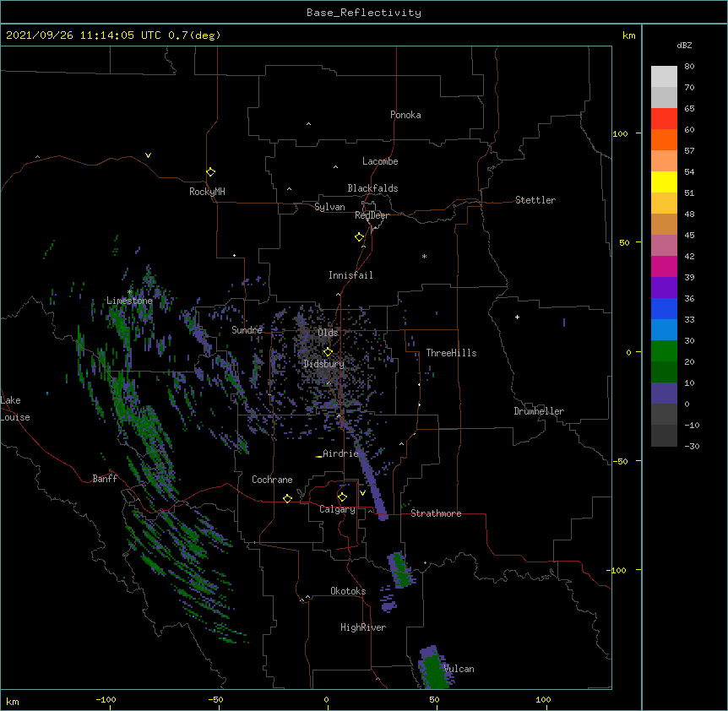The image size is (728, 711).
Task: Click the Didsbury city label
Action: (x=323, y=364)
